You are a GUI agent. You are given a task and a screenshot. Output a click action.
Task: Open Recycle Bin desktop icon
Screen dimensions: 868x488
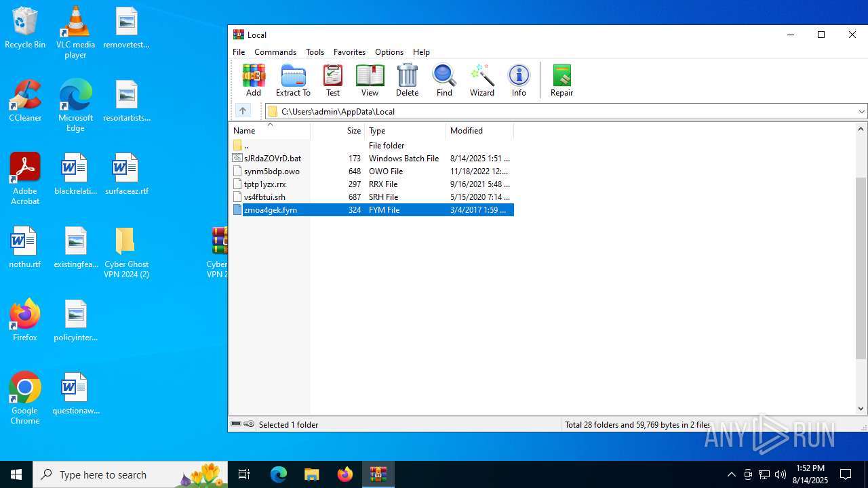[x=25, y=28]
